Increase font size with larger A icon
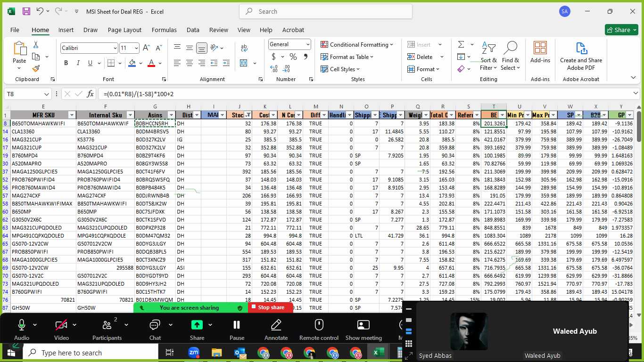 coord(146,48)
